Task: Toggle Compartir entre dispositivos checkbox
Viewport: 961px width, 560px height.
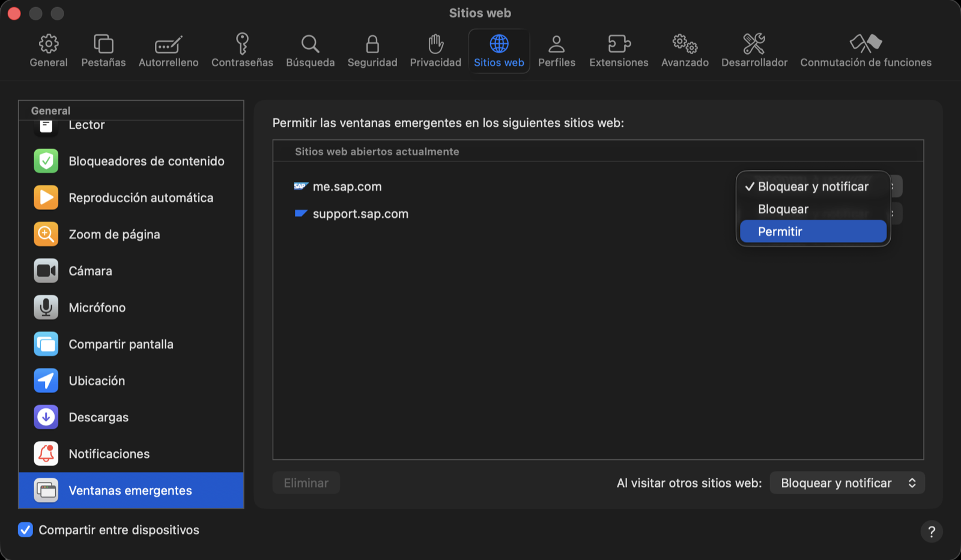Action: click(x=25, y=529)
